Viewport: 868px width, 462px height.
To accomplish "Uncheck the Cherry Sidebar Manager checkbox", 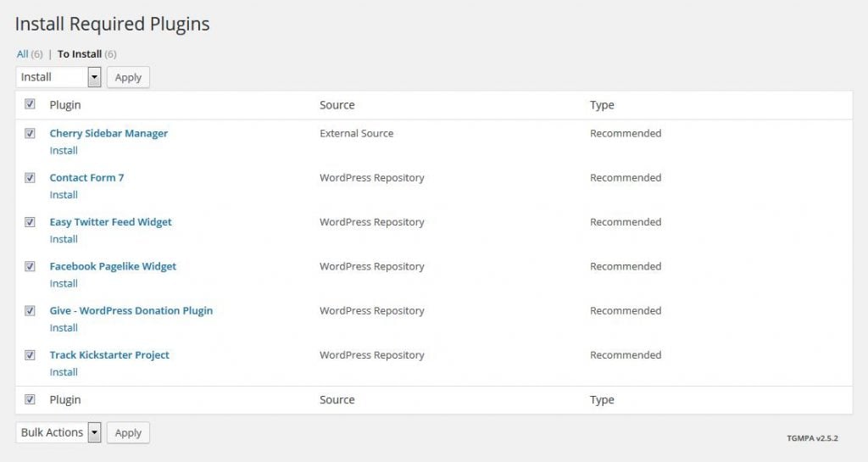I will [x=31, y=133].
